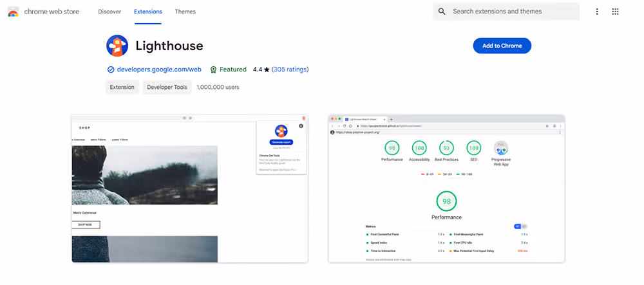Click the Extension category chip

122,87
